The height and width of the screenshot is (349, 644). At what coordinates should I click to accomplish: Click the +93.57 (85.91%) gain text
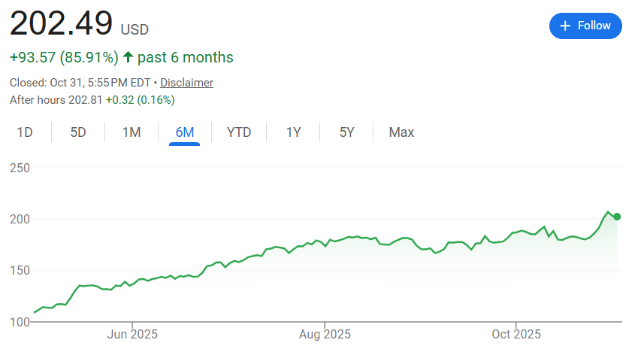(64, 57)
